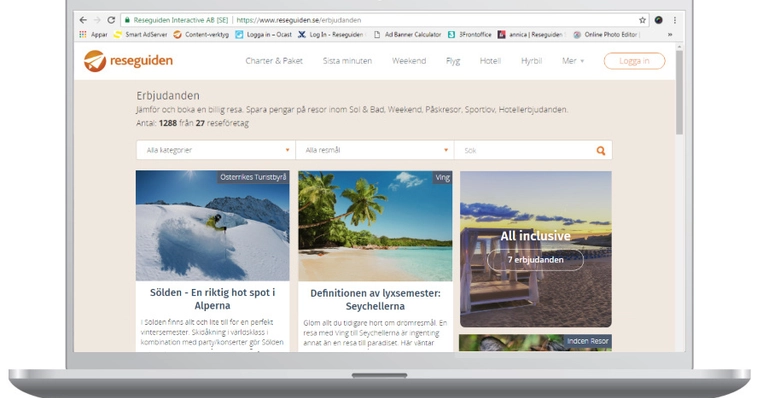Show more bookmarks with the overflow chevron
This screenshot has height=398, width=757.
670,34
